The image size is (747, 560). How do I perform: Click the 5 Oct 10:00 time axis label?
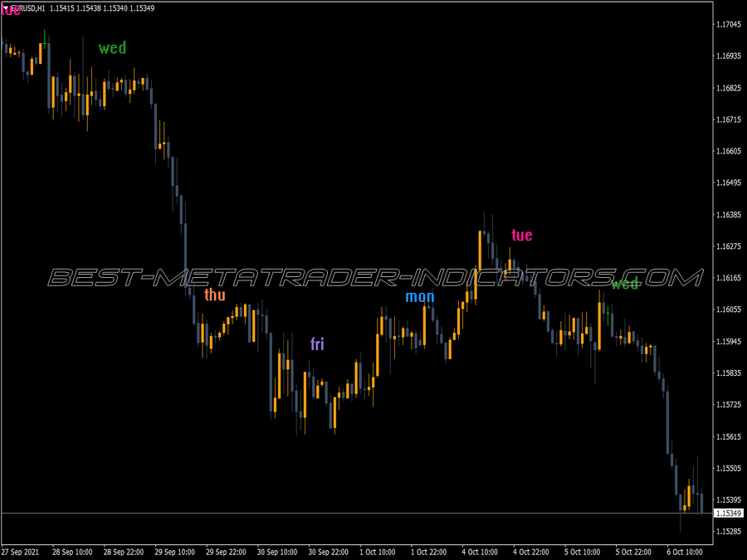click(582, 552)
